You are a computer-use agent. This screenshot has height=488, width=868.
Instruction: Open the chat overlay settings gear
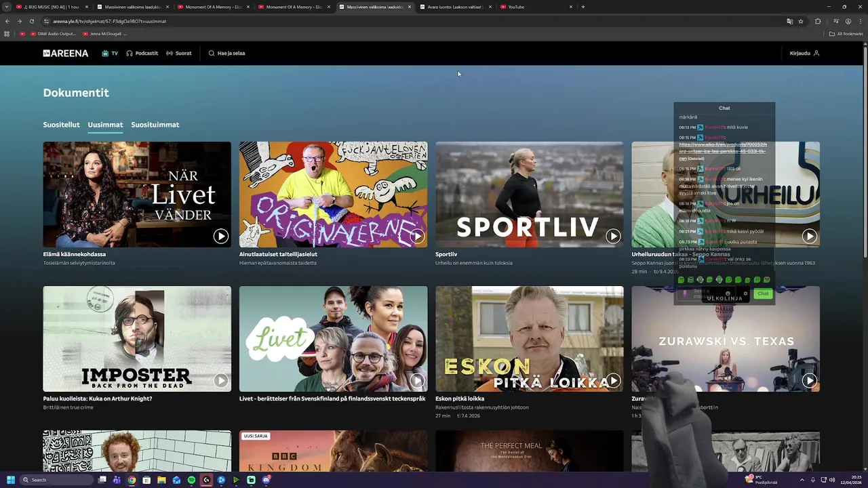[x=745, y=293]
